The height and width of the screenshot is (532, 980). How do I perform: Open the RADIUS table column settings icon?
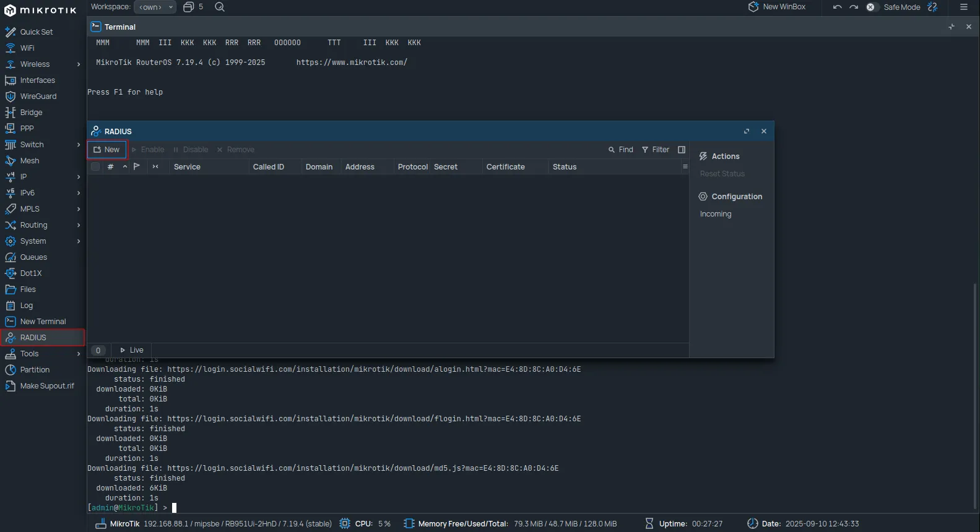coord(685,166)
